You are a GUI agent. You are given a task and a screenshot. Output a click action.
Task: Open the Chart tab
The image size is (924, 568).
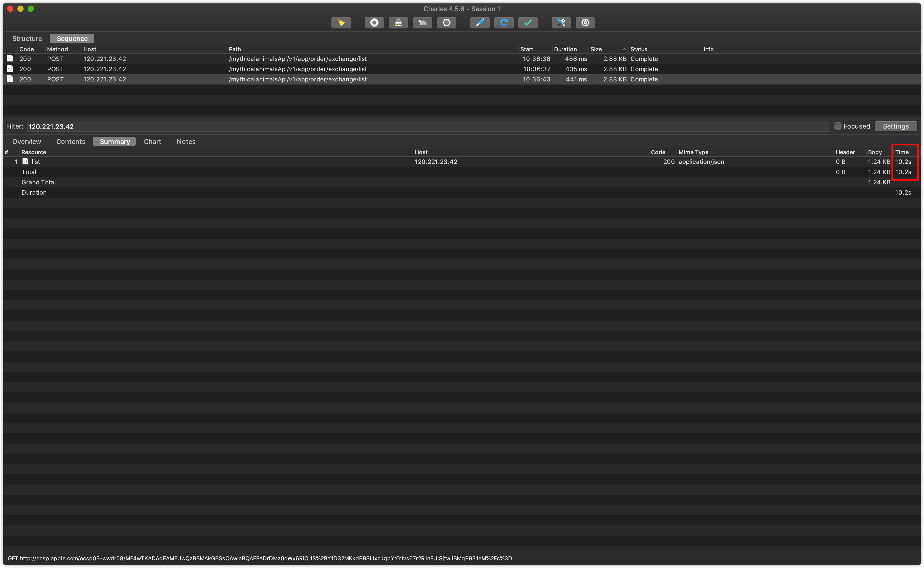(x=152, y=142)
